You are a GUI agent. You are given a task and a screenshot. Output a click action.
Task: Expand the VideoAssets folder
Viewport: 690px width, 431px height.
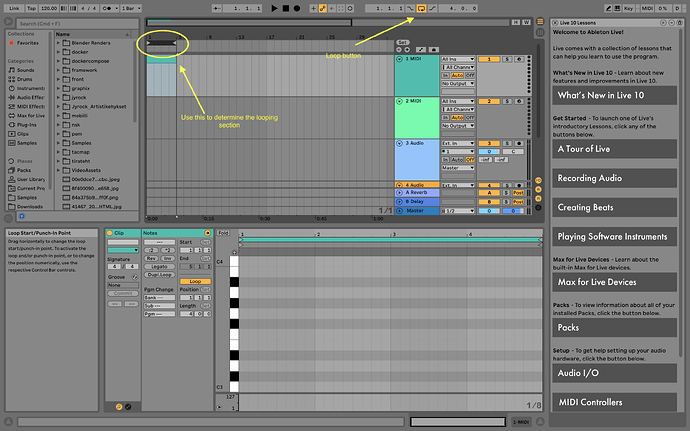pyautogui.click(x=58, y=170)
